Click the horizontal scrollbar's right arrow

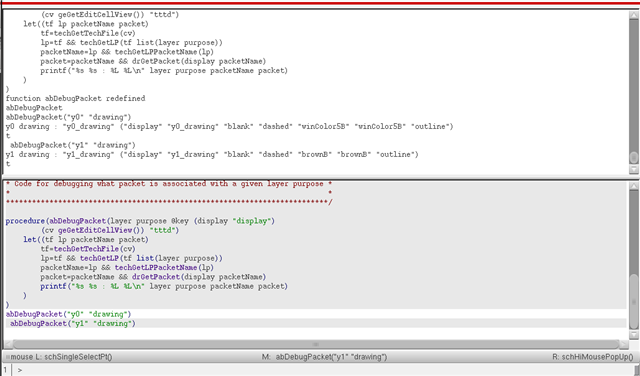point(624,344)
